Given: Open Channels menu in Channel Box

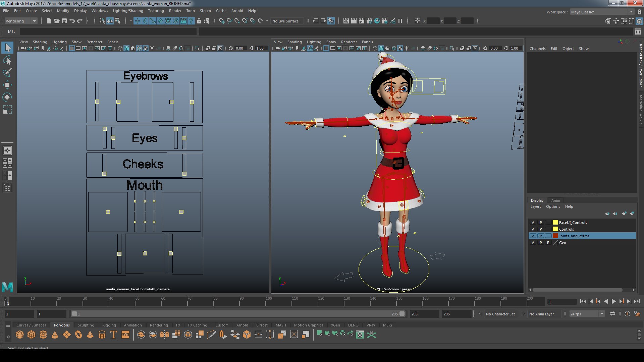Looking at the screenshot, I should pyautogui.click(x=537, y=49).
